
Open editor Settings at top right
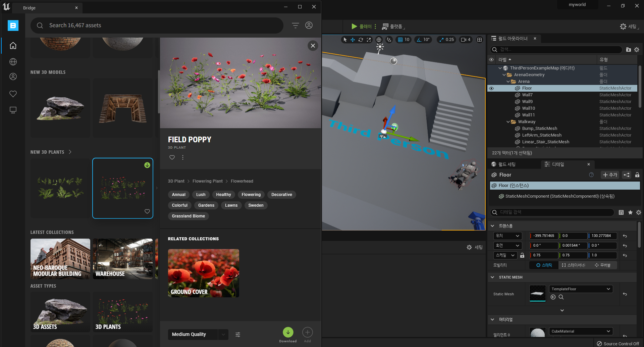(x=629, y=26)
